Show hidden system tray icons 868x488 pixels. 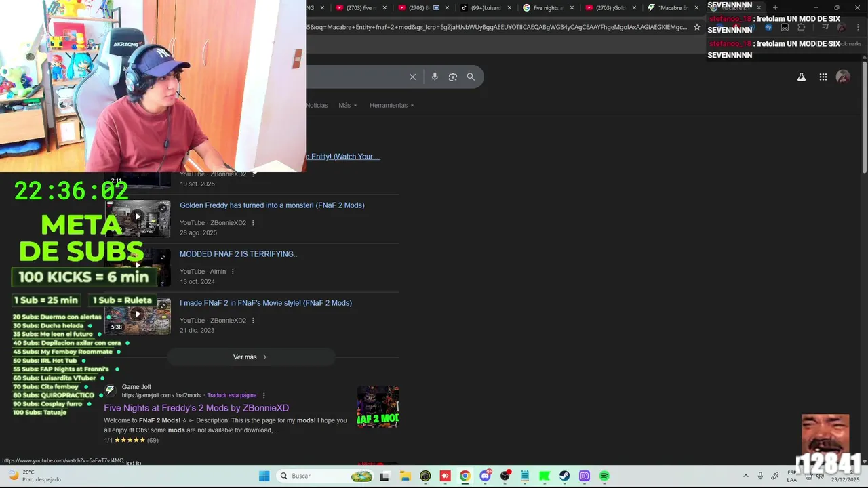click(x=745, y=476)
